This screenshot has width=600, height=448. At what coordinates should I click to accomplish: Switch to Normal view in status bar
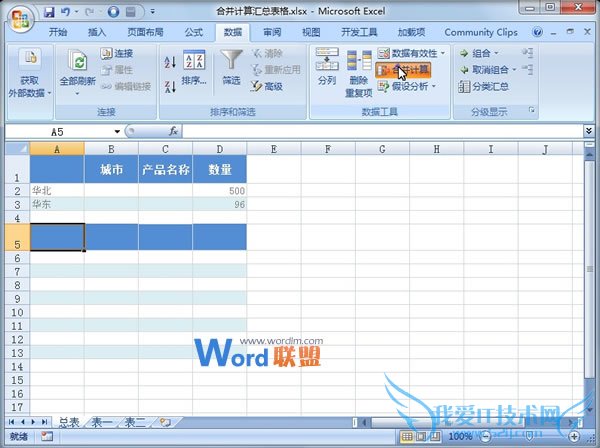407,436
